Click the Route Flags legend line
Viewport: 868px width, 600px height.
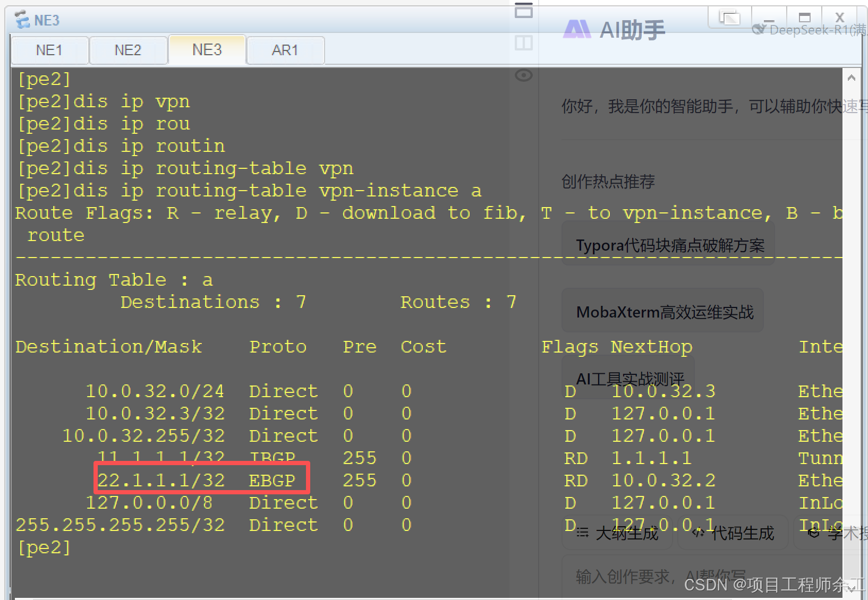coord(429,213)
